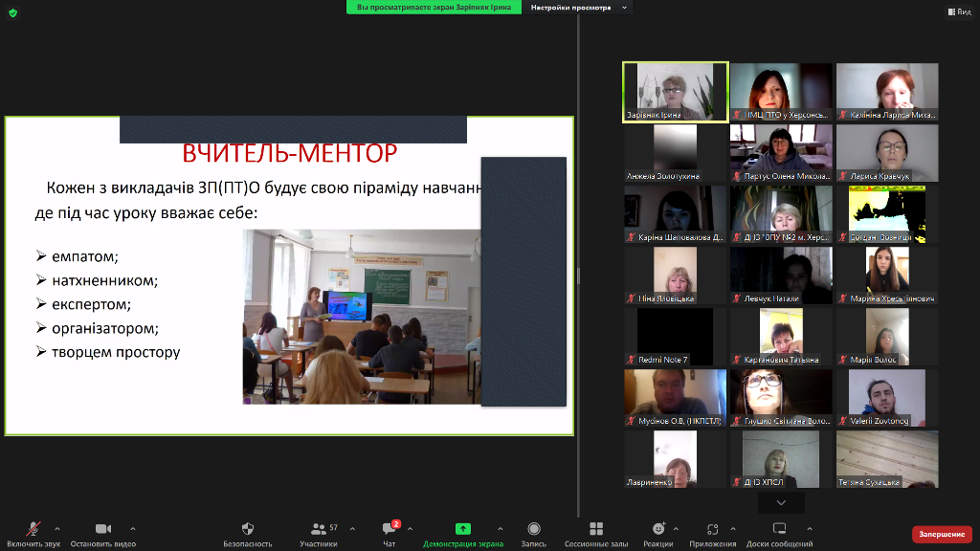The image size is (980, 551).
Task: Click the red Завершение end button
Action: pos(941,534)
